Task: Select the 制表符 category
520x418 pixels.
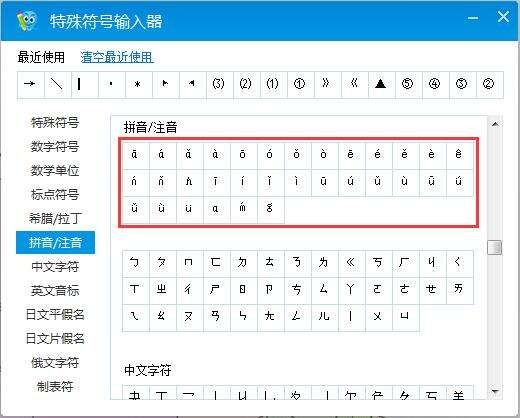Action: (55, 386)
